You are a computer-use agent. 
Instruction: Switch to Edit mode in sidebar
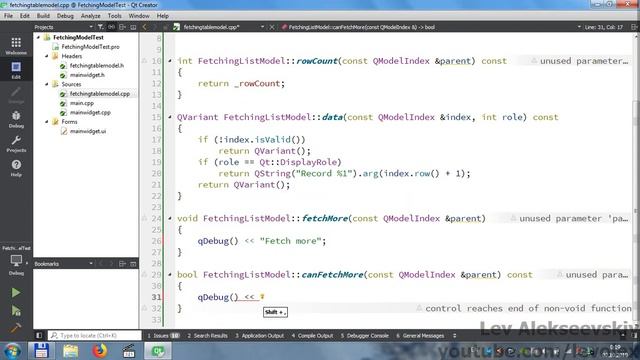pyautogui.click(x=16, y=70)
